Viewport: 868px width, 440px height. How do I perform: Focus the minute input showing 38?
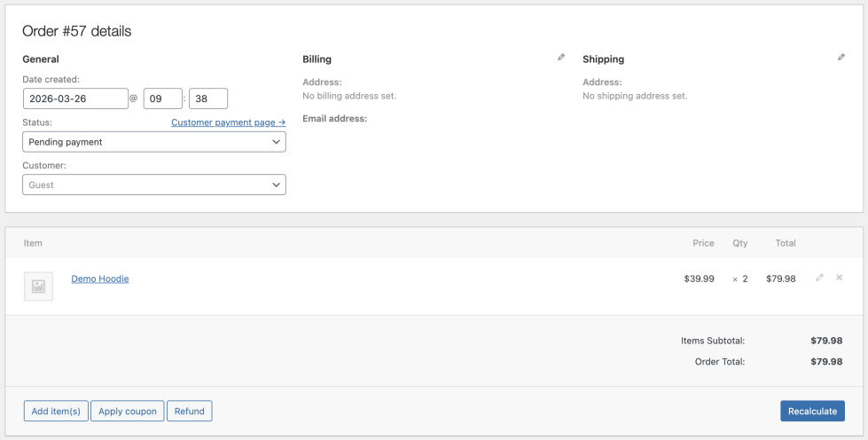208,98
